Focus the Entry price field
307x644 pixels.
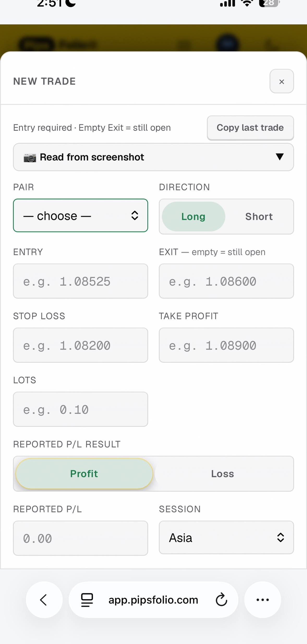[x=81, y=281]
